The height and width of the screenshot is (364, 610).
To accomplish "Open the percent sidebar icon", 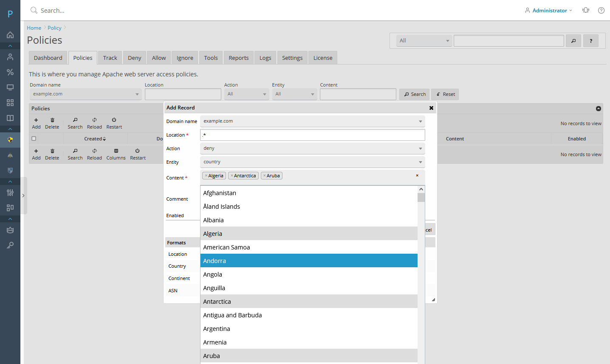I will tap(10, 72).
